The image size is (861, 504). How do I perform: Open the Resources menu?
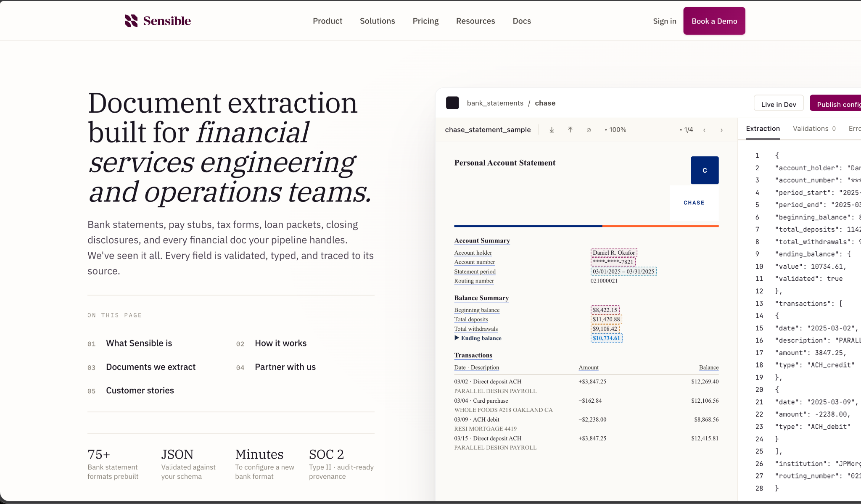coord(475,21)
